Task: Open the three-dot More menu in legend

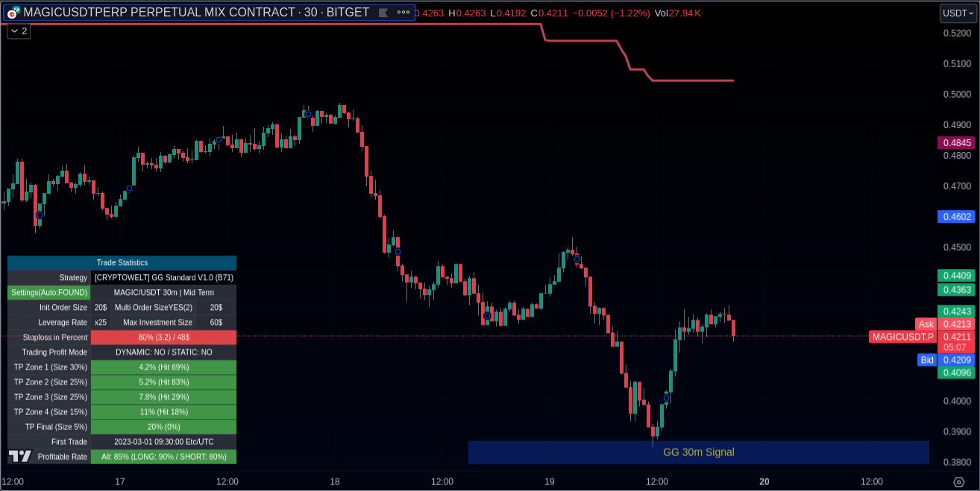Action: (x=403, y=13)
